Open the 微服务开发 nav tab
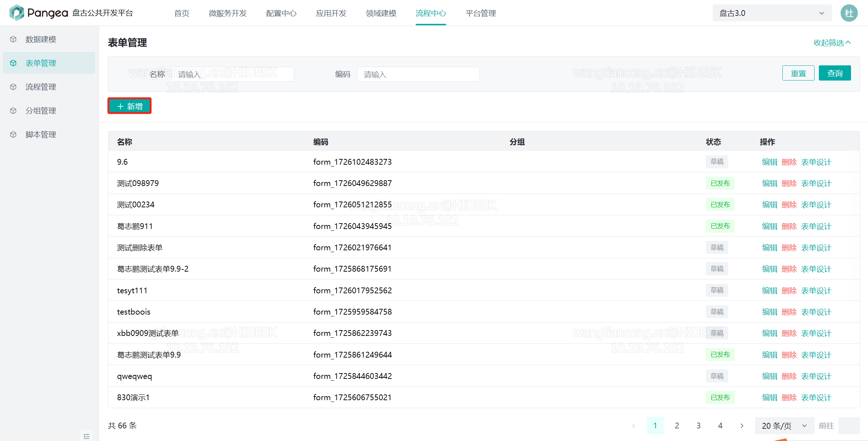Screen dimensions: 868x441 point(228,13)
